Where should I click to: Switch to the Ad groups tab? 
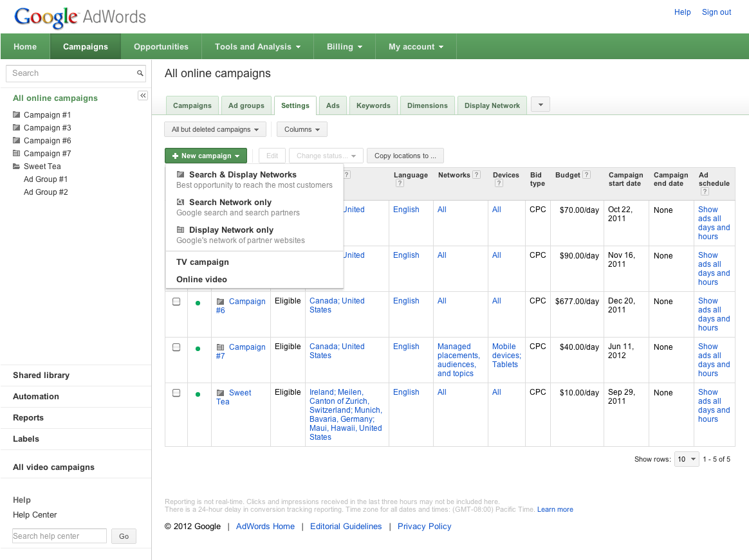(x=246, y=105)
